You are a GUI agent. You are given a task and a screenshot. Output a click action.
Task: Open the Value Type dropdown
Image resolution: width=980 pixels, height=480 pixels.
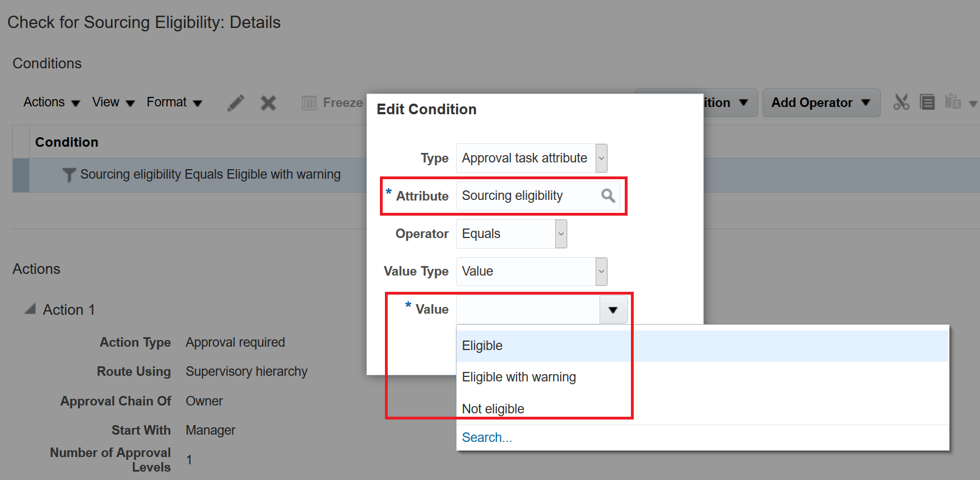click(601, 272)
